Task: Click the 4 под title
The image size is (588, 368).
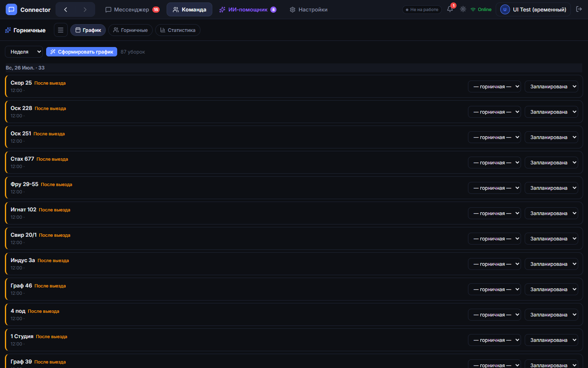Action: [x=18, y=311]
